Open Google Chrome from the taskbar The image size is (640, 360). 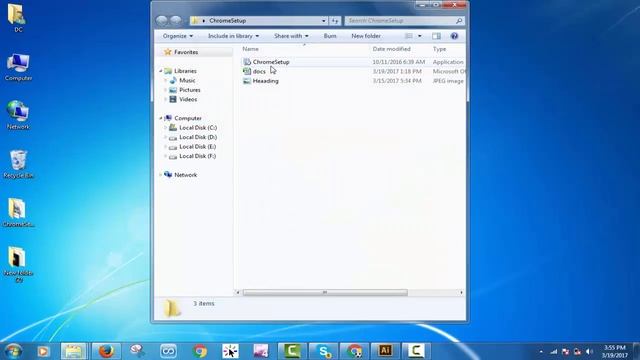coord(200,351)
